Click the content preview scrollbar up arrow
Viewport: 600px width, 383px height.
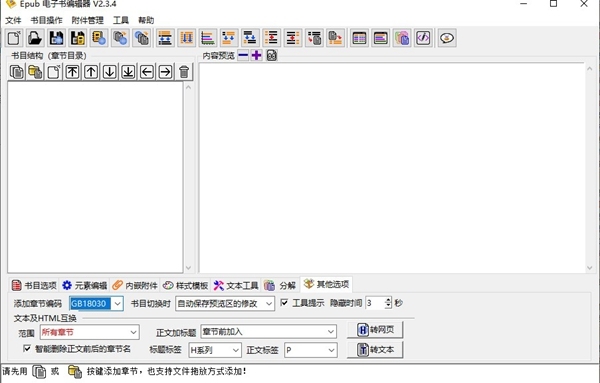tap(590, 69)
